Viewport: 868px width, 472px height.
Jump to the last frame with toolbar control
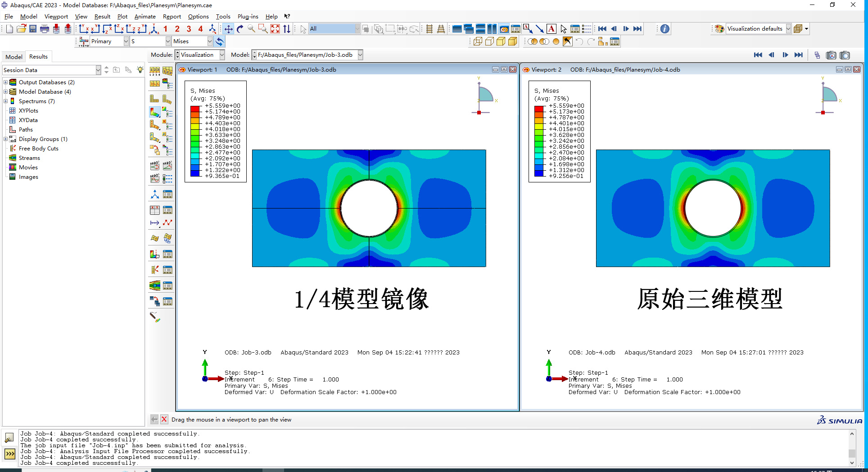[x=637, y=29]
